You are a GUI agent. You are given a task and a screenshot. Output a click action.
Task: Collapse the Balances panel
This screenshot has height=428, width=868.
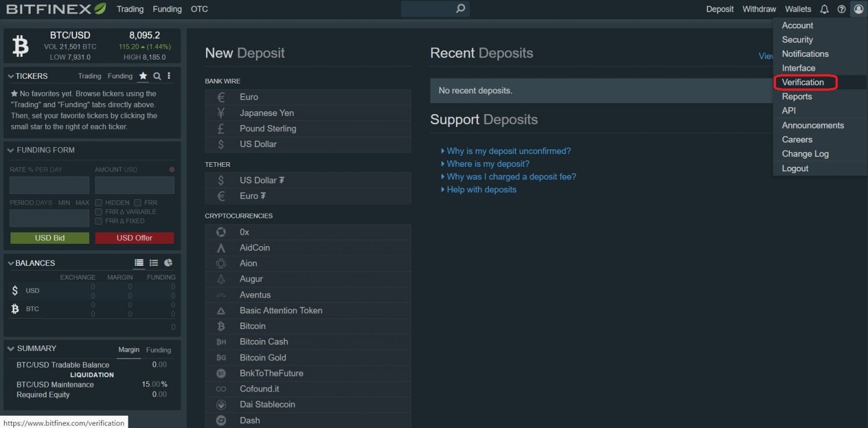11,264
